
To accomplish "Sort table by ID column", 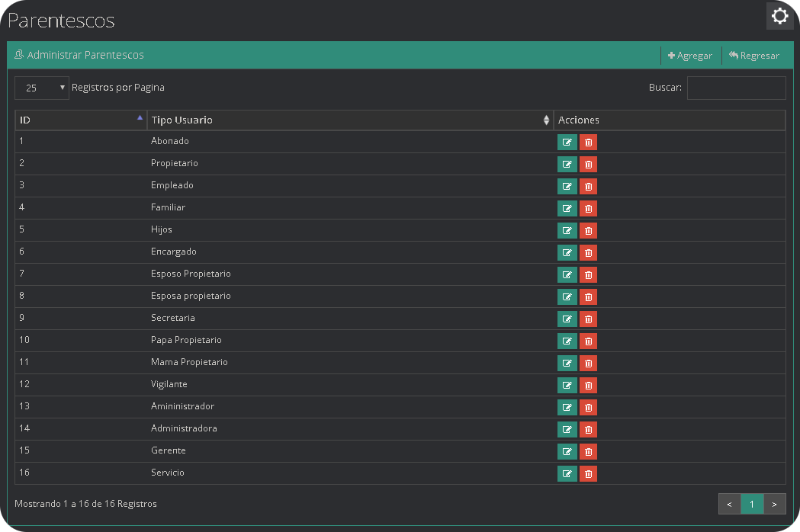I will [80, 120].
